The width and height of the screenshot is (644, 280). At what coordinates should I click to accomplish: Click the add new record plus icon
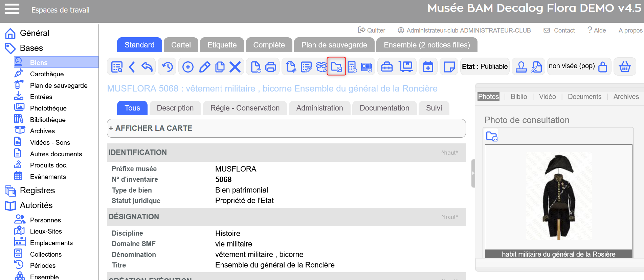188,67
